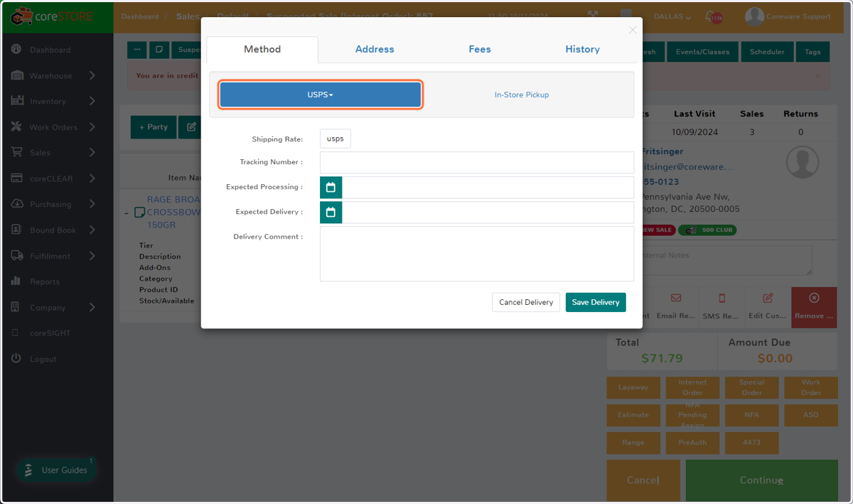Viewport: 853px width, 504px height.
Task: Dismiss the credit warning banner
Action: pyautogui.click(x=817, y=76)
